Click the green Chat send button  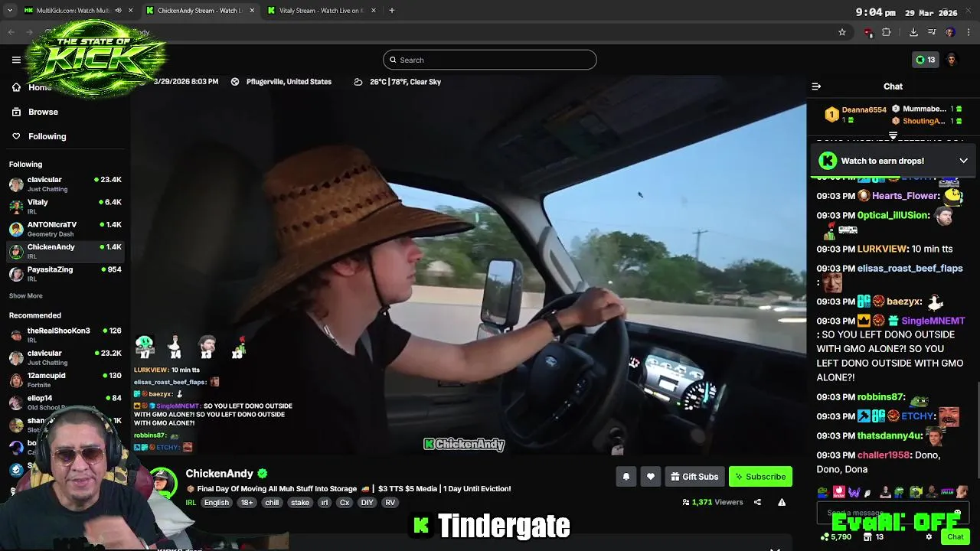click(x=955, y=536)
